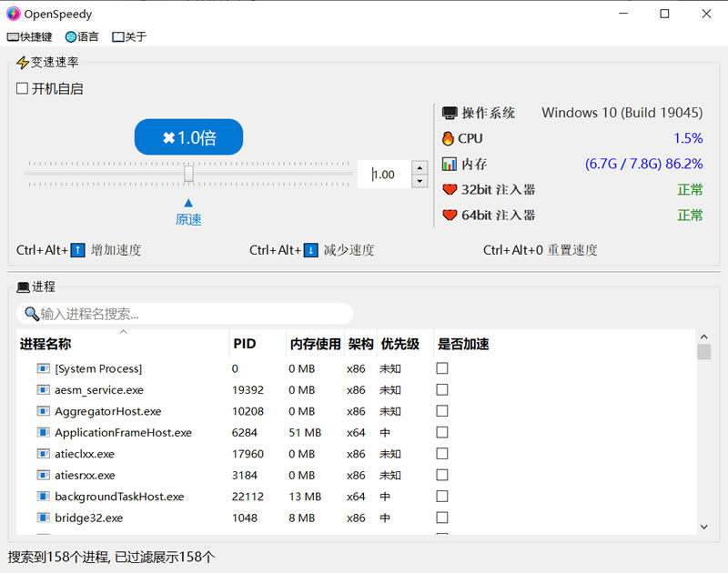Image resolution: width=728 pixels, height=573 pixels.
Task: Sort by the 内存使用 column header
Action: [x=315, y=344]
